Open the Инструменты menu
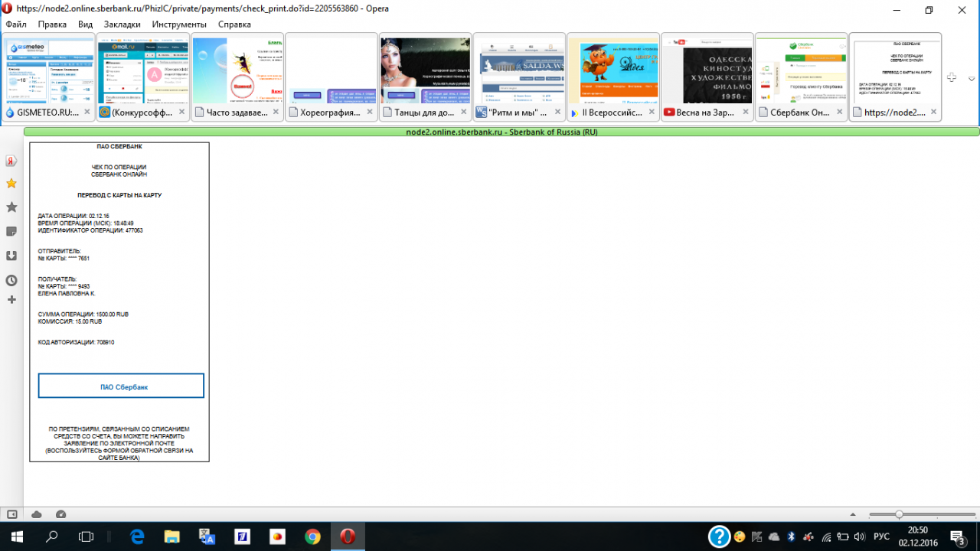The image size is (980, 551). (179, 24)
